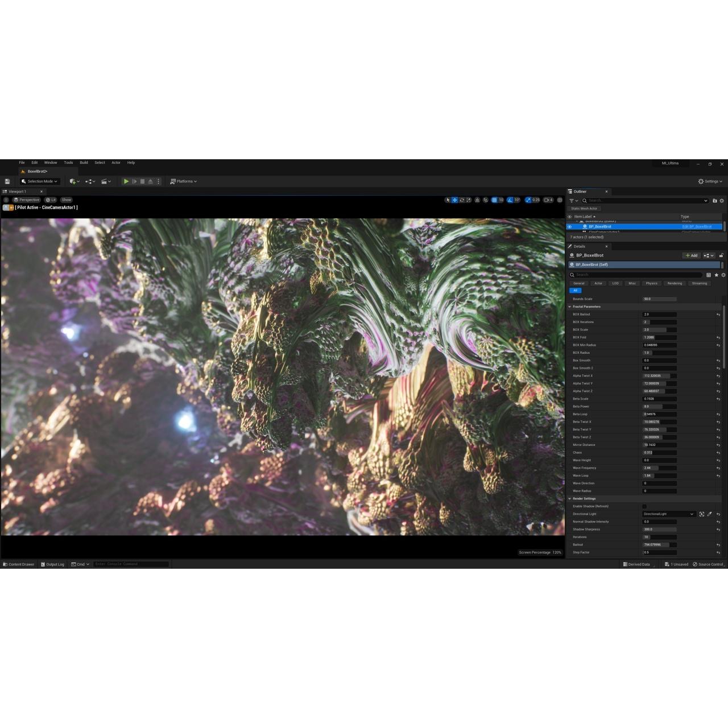Remove the Static Mesh Actor filter chip
728x728 pixels.
tap(584, 209)
